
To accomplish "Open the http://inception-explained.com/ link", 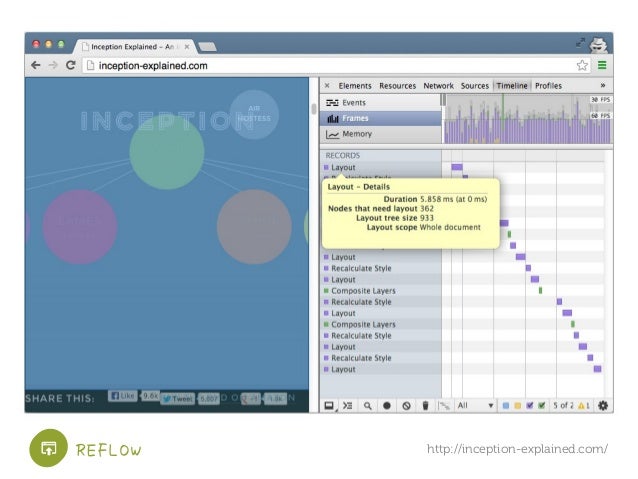I will pos(517,449).
